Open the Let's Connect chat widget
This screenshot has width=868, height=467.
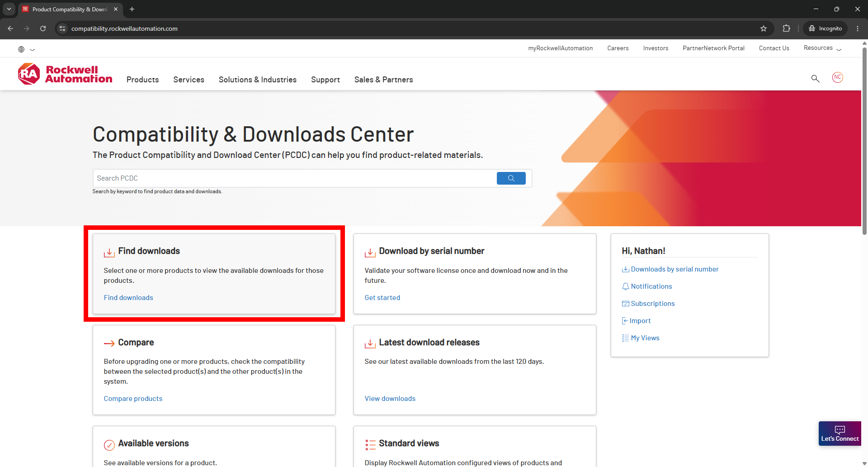[840, 434]
